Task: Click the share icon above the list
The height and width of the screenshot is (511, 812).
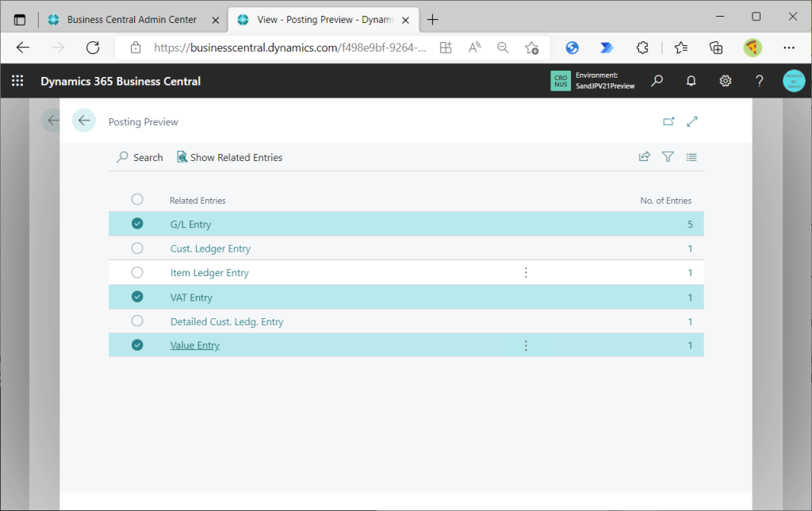Action: (x=644, y=157)
